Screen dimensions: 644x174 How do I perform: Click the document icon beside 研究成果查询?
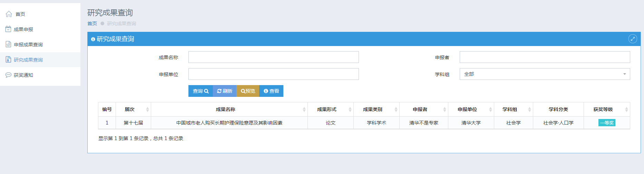point(8,59)
